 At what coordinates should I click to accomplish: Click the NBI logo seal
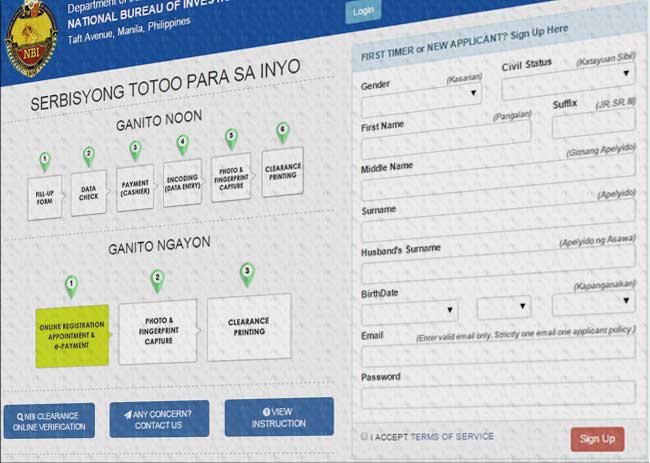click(31, 38)
